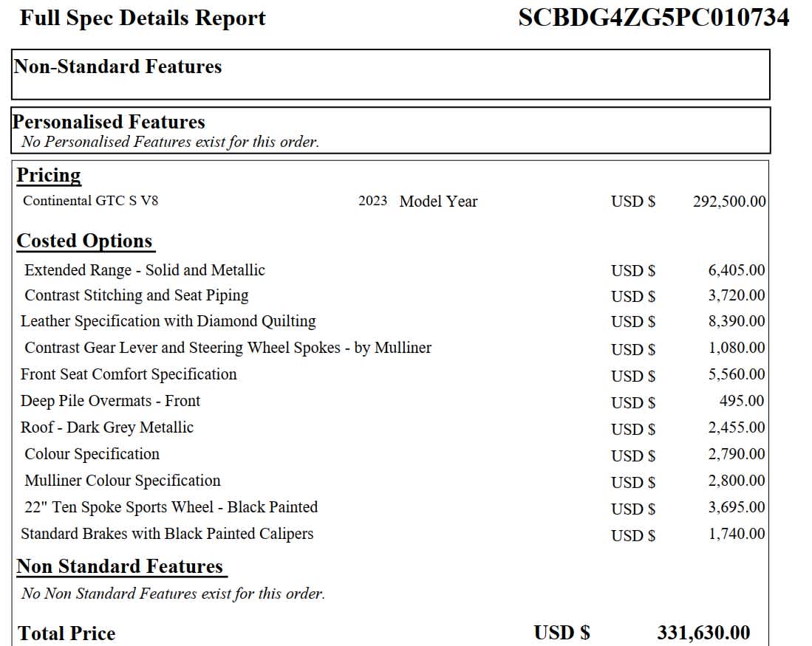Click the boxed Non-Standard Features heading at top

117,66
